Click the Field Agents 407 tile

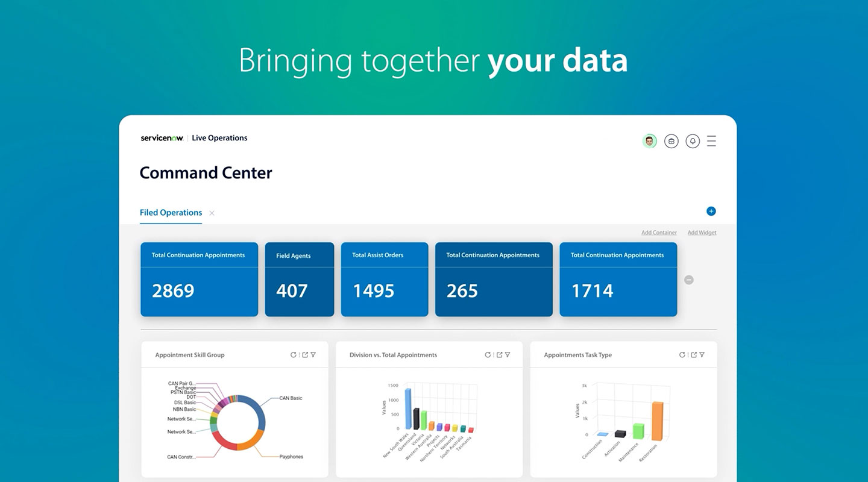pos(299,280)
